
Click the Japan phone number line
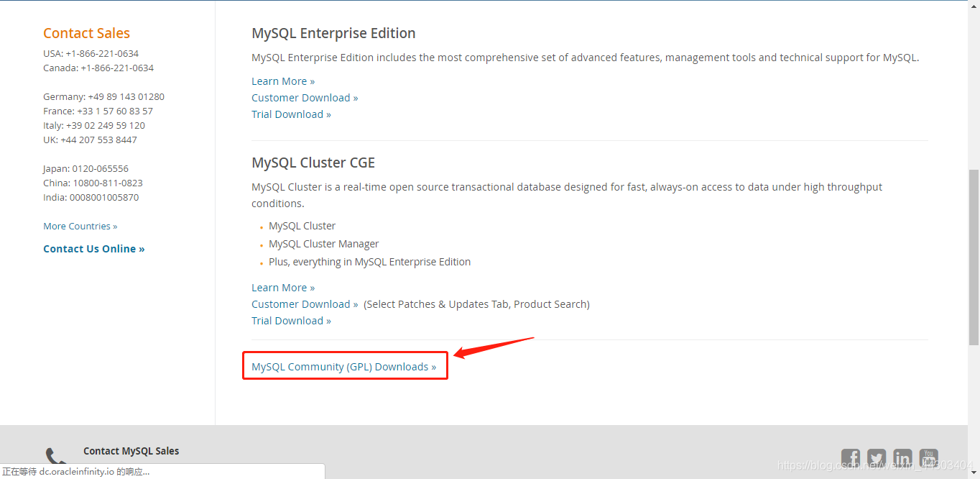pos(85,168)
